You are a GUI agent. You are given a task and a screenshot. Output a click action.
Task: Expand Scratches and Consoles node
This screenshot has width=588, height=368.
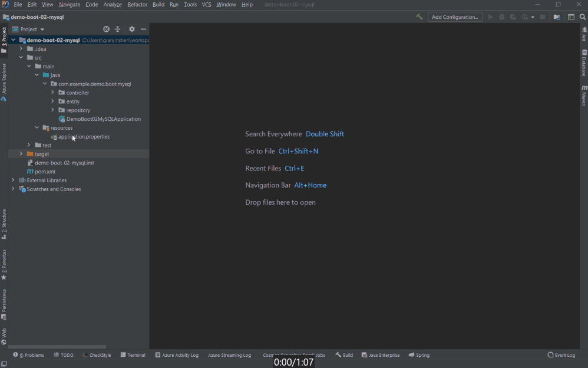[x=13, y=189]
